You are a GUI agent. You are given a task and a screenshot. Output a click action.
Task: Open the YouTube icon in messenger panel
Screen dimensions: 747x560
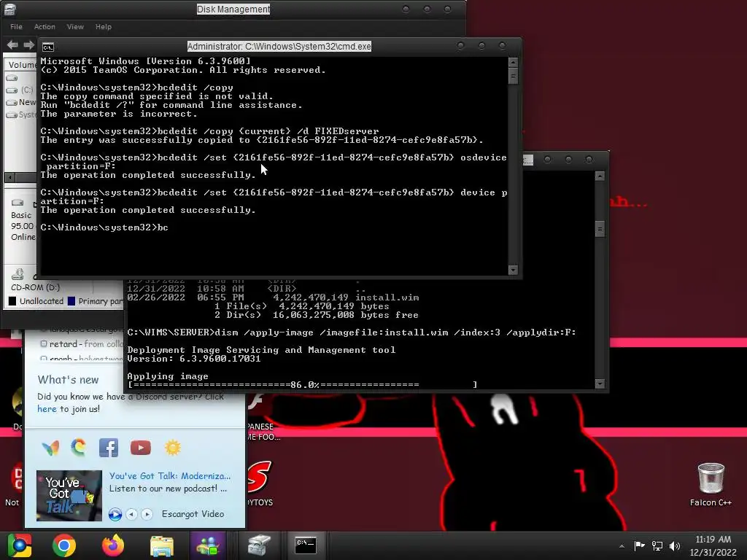(x=141, y=448)
